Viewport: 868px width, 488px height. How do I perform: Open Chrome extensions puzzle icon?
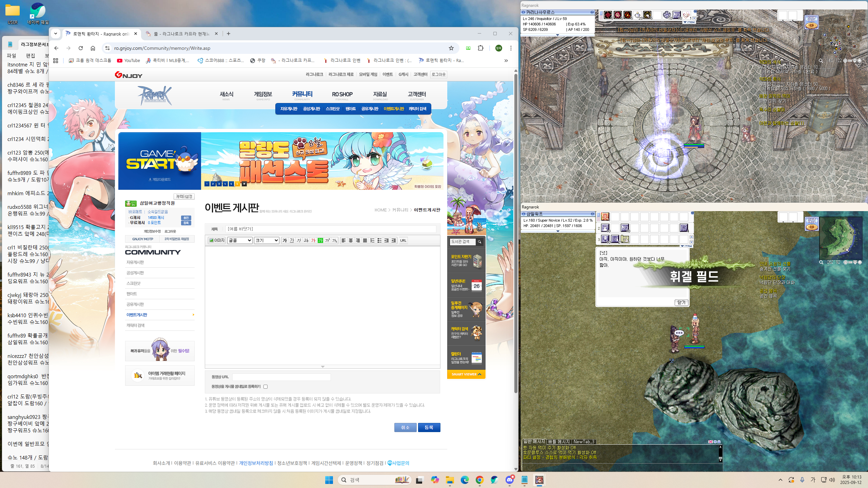tap(480, 48)
